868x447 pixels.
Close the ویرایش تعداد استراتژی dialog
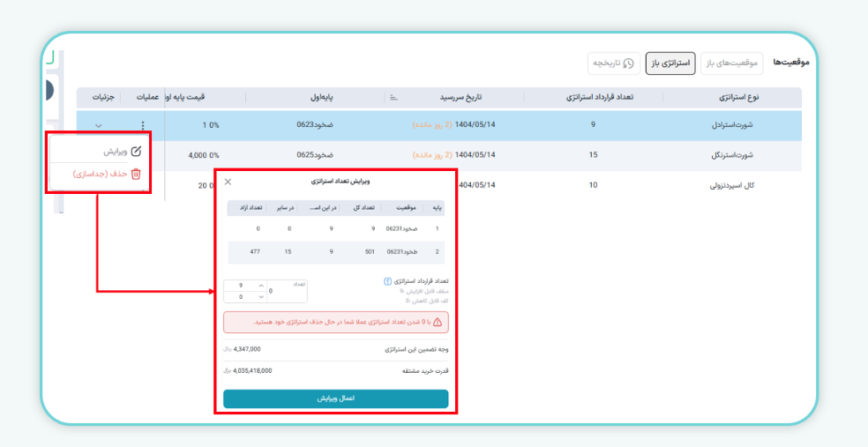(228, 182)
